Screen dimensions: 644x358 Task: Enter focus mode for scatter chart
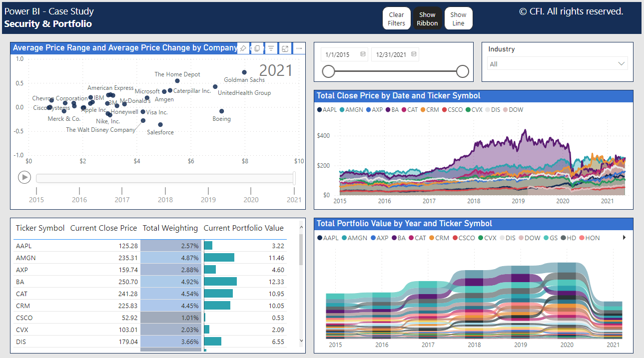(x=285, y=48)
